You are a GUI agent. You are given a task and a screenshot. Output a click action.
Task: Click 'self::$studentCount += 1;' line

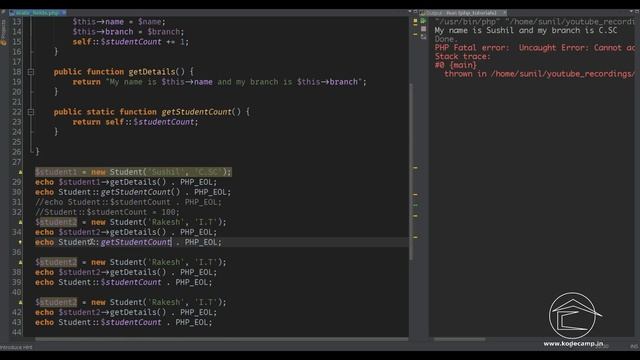click(x=131, y=42)
